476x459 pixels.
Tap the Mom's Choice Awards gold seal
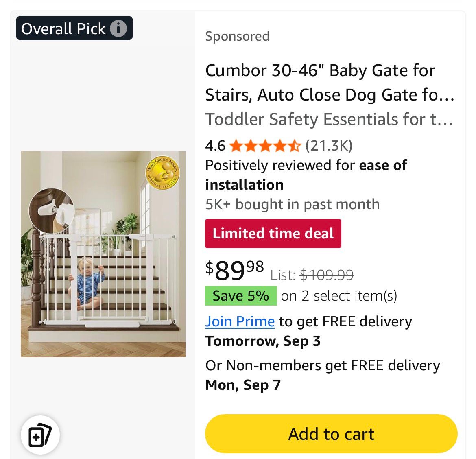click(162, 173)
